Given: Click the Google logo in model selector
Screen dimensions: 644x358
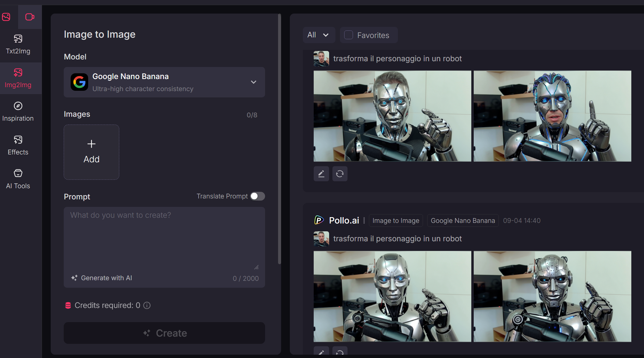Looking at the screenshot, I should 79,82.
